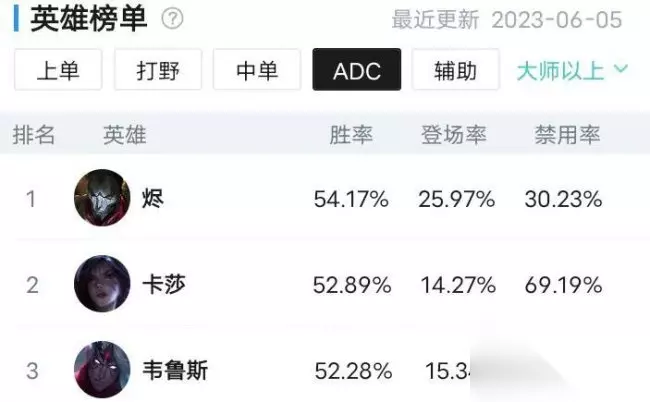Click the 排名 column header
650x402 pixels.
34,136
